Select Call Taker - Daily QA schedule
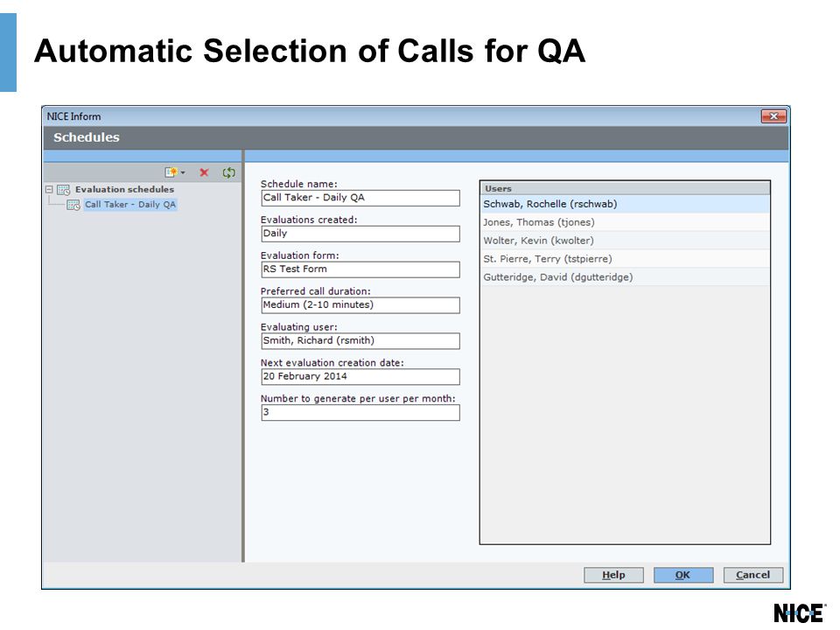Image resolution: width=840 pixels, height=630 pixels. point(130,205)
